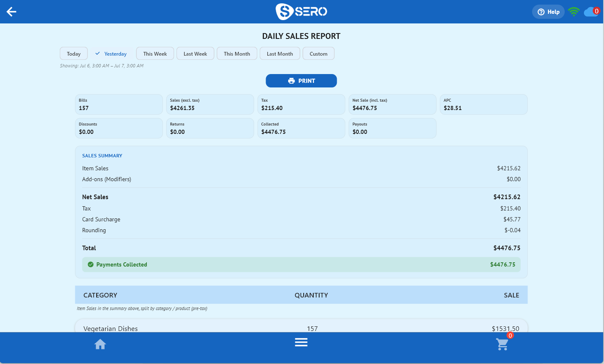Screen dimensions: 604x364
Task: Click the Payments Collected $4476.75 amount
Action: pyautogui.click(x=503, y=264)
